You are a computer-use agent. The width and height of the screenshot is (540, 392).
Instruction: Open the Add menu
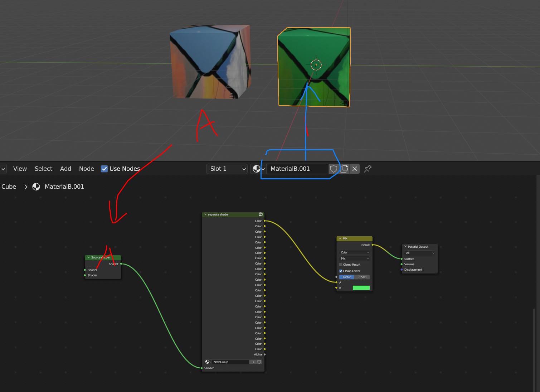65,169
